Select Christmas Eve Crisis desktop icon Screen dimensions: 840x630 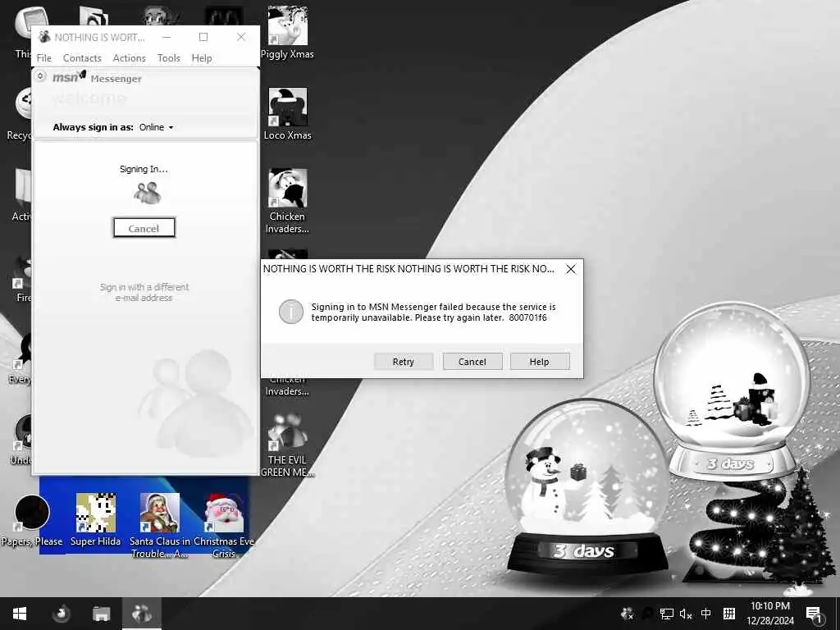(224, 525)
